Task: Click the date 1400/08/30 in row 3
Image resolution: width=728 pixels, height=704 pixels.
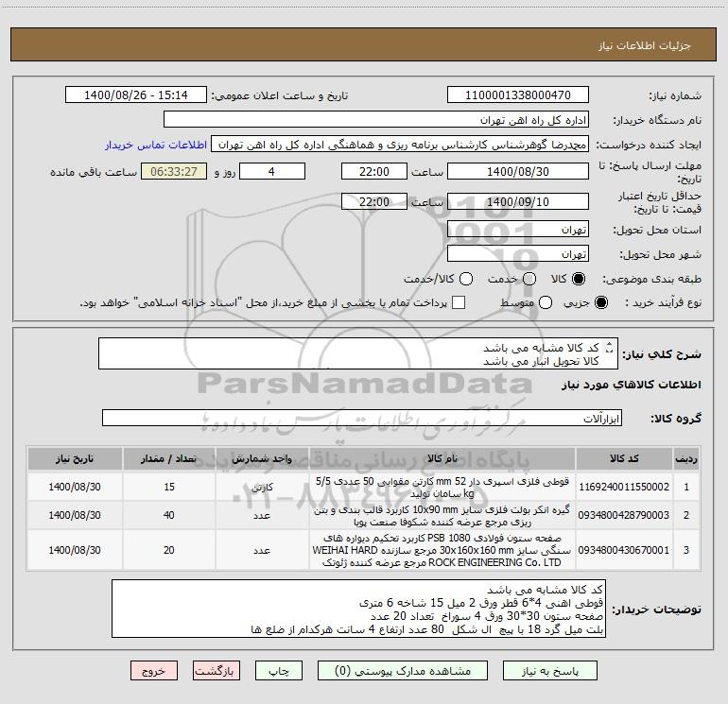Action: pos(75,550)
